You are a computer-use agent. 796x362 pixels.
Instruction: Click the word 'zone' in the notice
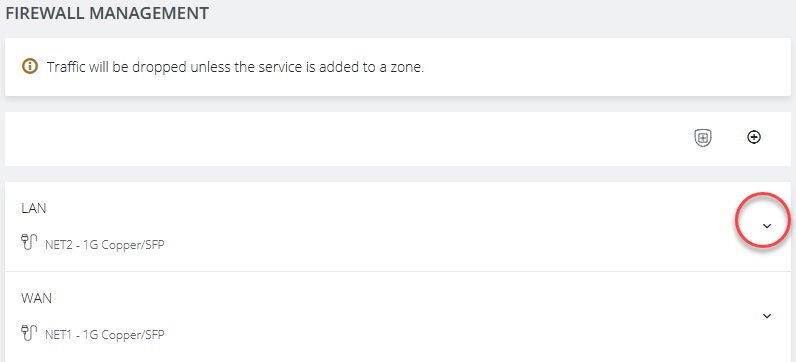408,67
